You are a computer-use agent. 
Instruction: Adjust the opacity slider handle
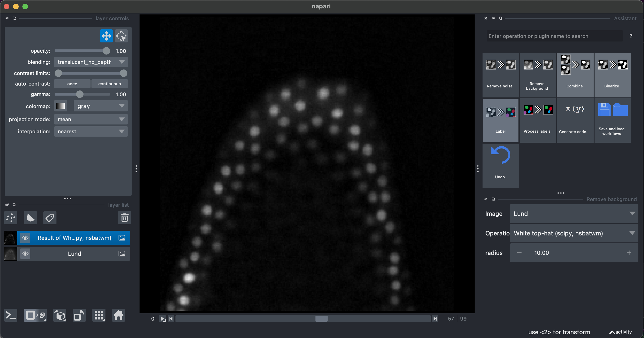coord(106,51)
